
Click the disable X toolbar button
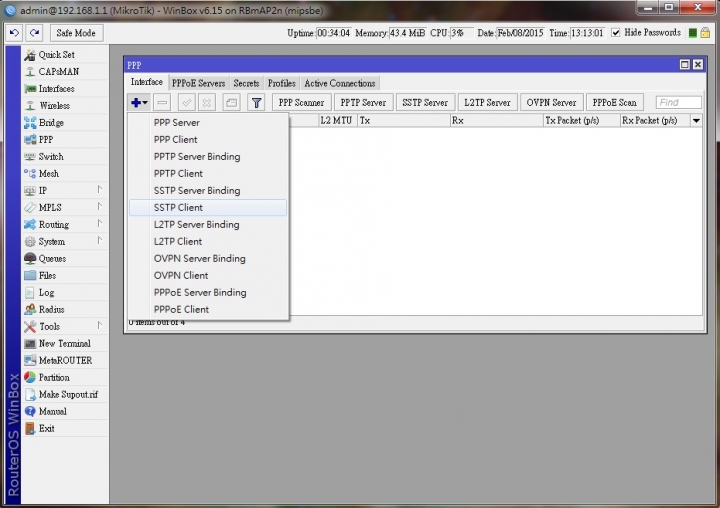(x=207, y=102)
